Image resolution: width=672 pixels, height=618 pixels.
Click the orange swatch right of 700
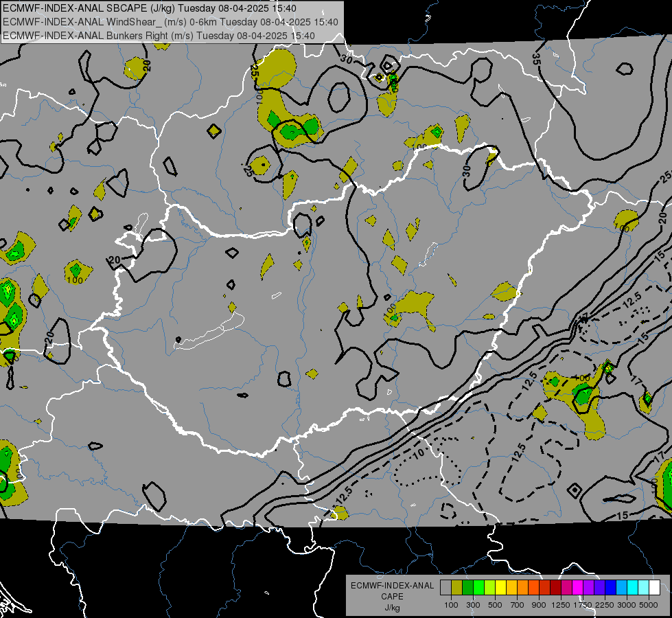pyautogui.click(x=523, y=587)
